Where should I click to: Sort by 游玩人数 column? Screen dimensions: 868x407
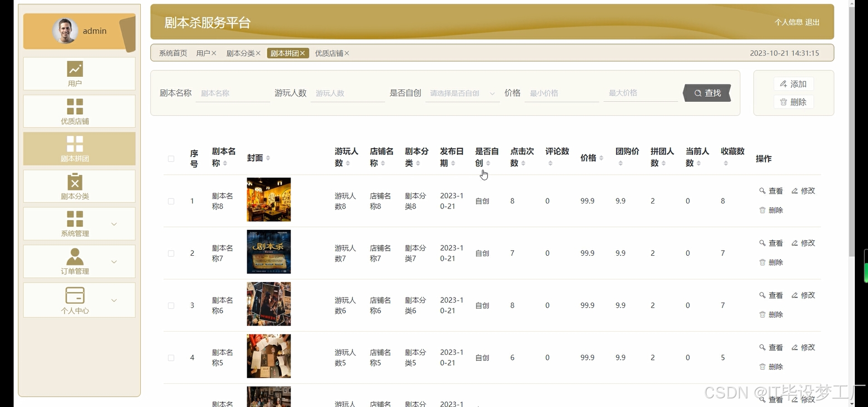[x=348, y=163]
